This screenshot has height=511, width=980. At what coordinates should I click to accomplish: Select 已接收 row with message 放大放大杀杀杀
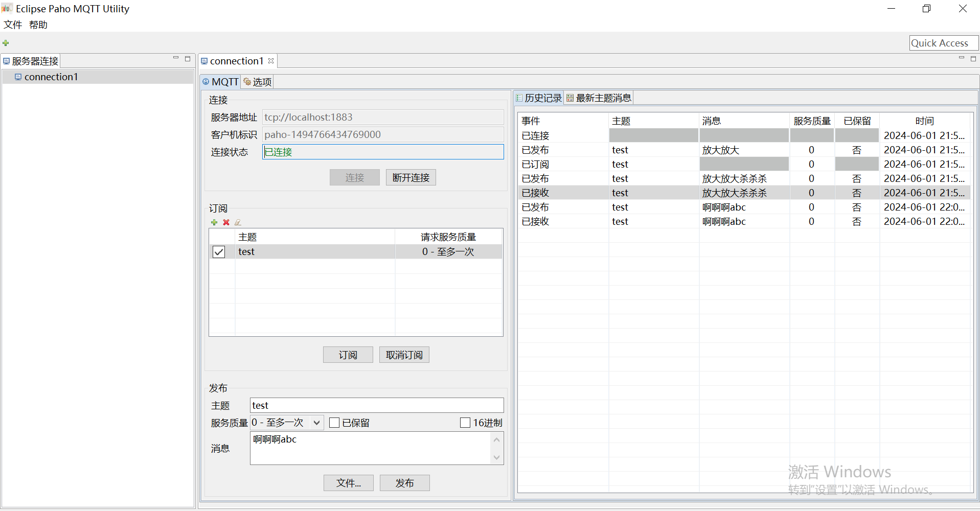click(x=744, y=193)
